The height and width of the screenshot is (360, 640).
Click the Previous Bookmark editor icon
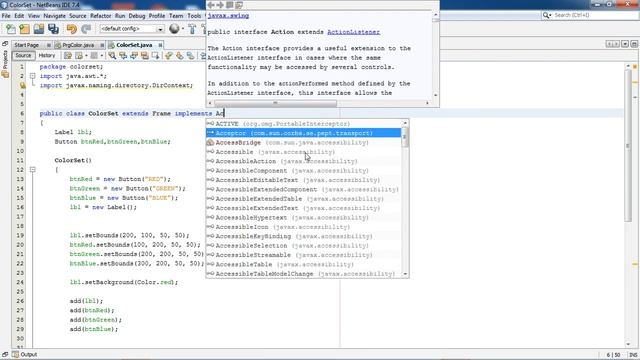tap(169, 56)
